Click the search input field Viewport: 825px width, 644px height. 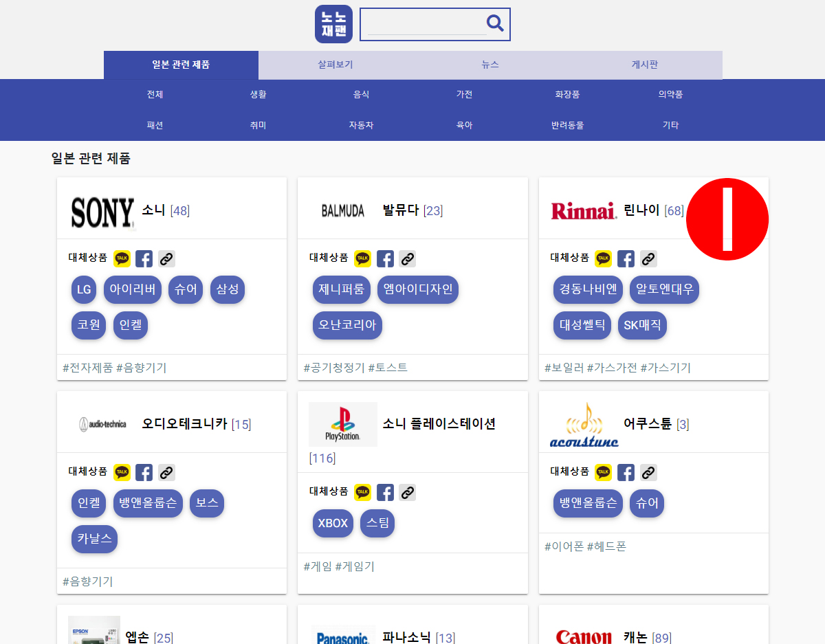[x=426, y=24]
